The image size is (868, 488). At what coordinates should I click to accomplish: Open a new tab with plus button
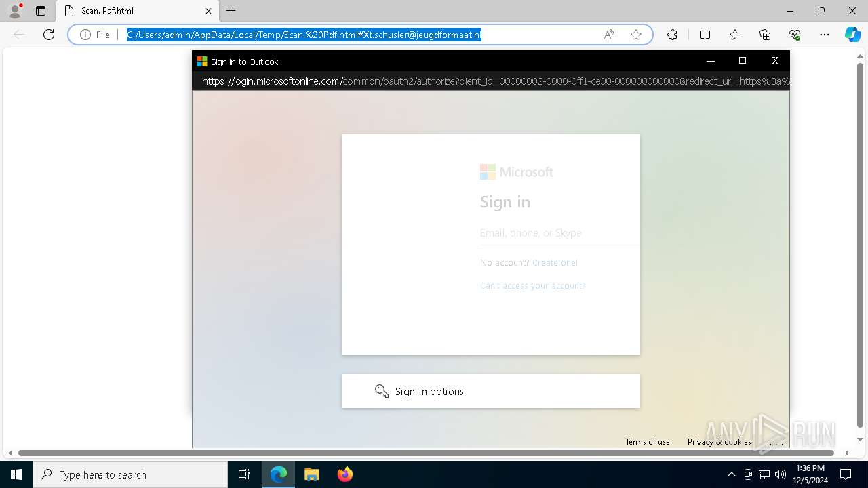click(x=231, y=11)
